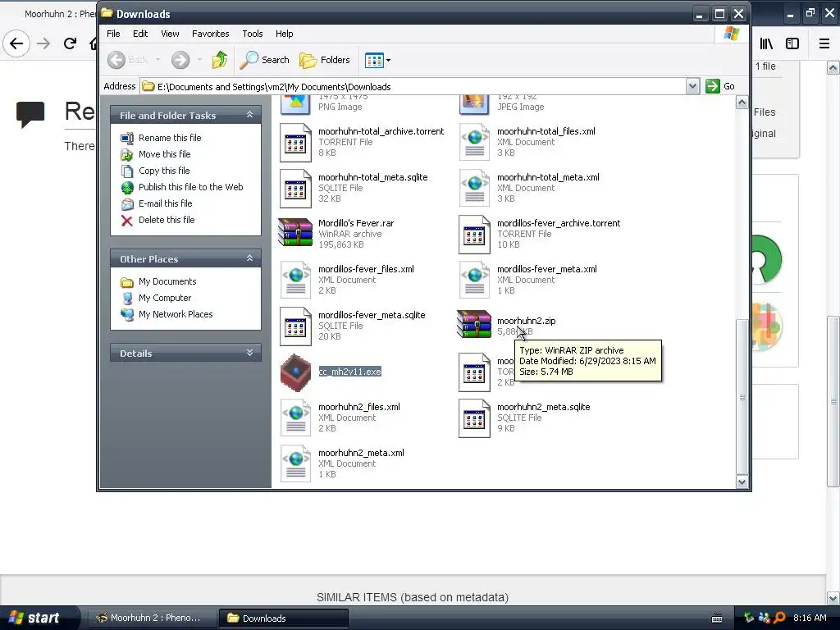Screen dimensions: 840x630
Task: Click E-mail this file
Action: click(165, 203)
